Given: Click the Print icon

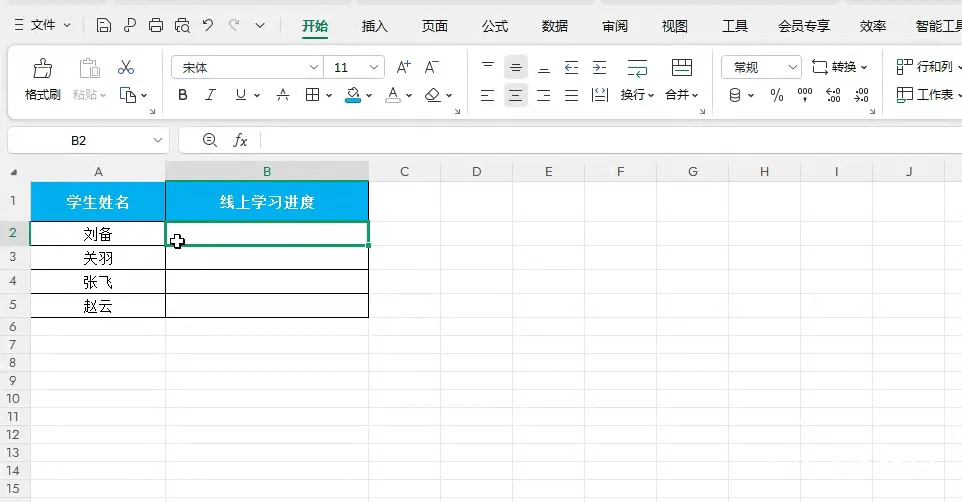Looking at the screenshot, I should coord(156,25).
